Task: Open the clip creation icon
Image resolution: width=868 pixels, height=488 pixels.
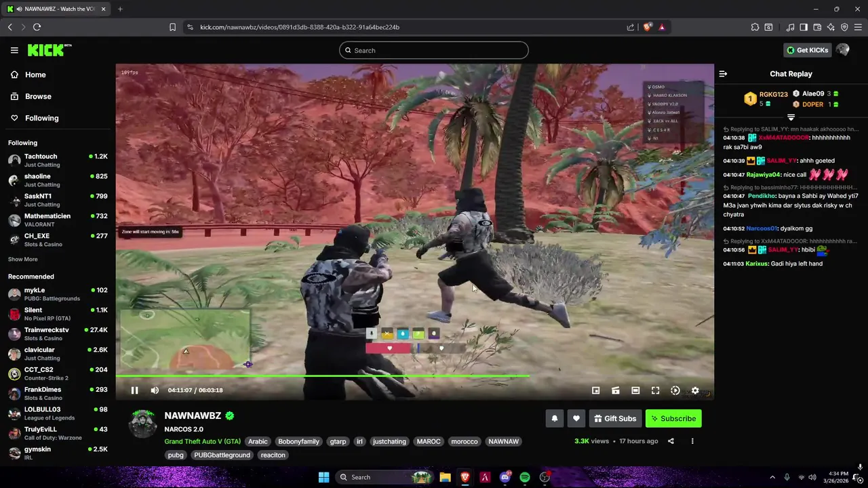Action: (616, 390)
